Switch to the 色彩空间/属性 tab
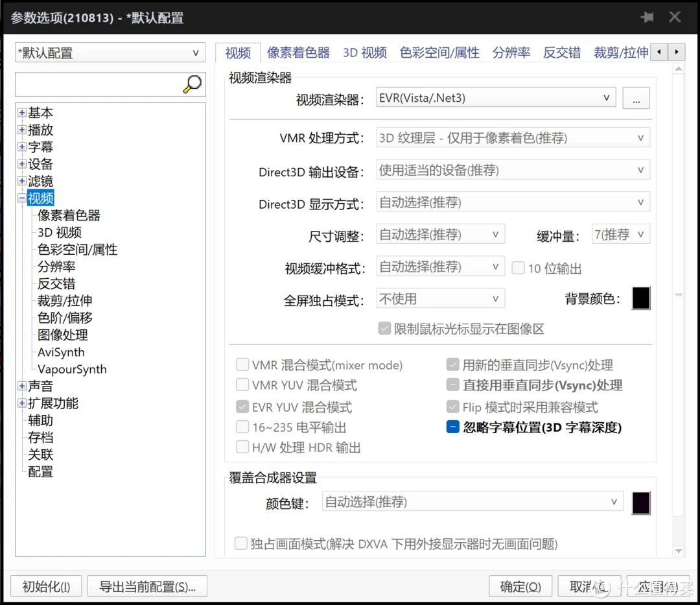The width and height of the screenshot is (700, 605). (x=439, y=53)
